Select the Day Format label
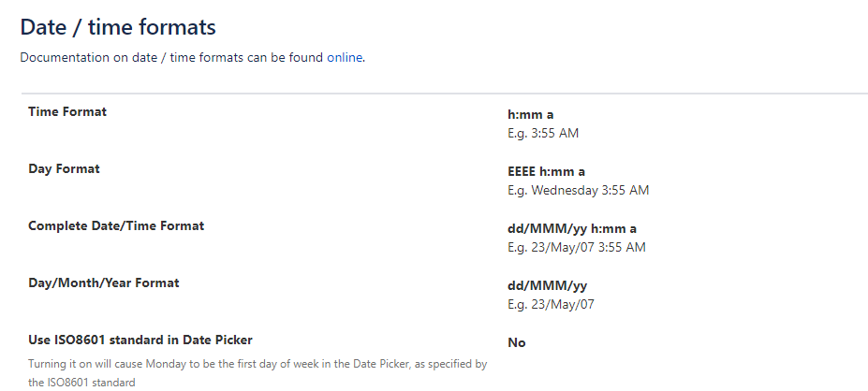This screenshot has height=391, width=868. point(64,168)
